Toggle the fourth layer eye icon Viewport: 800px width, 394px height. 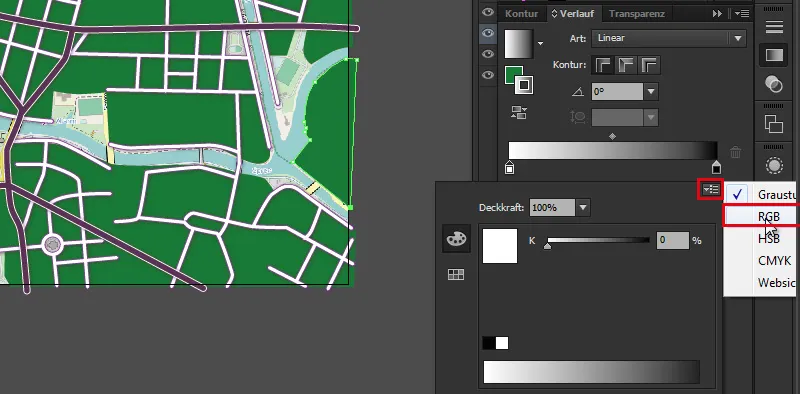[488, 76]
